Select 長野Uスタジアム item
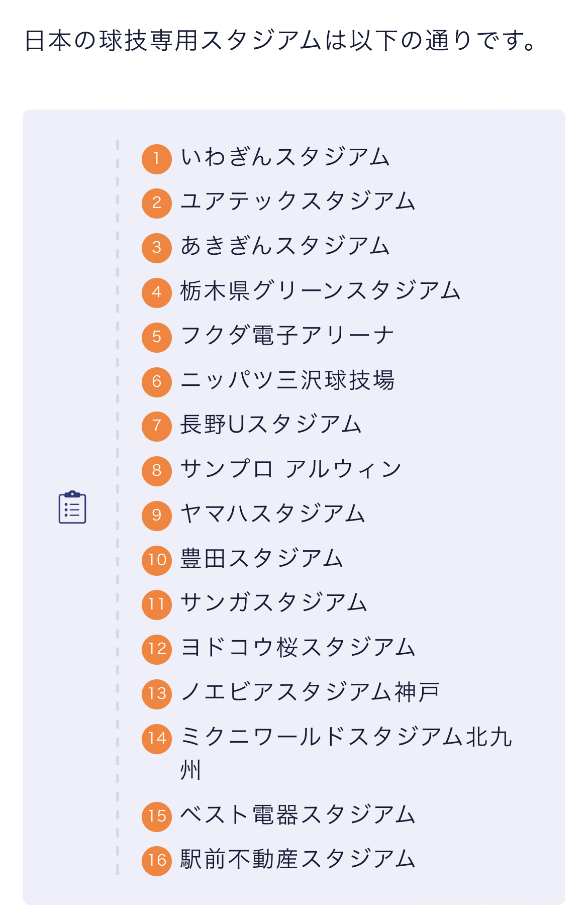The height and width of the screenshot is (922, 588). [271, 425]
